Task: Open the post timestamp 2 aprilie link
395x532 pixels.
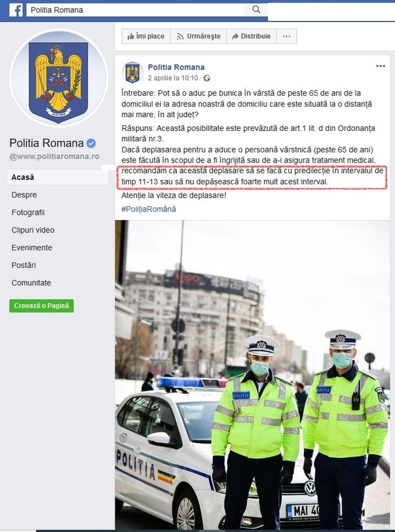Action: pos(173,78)
